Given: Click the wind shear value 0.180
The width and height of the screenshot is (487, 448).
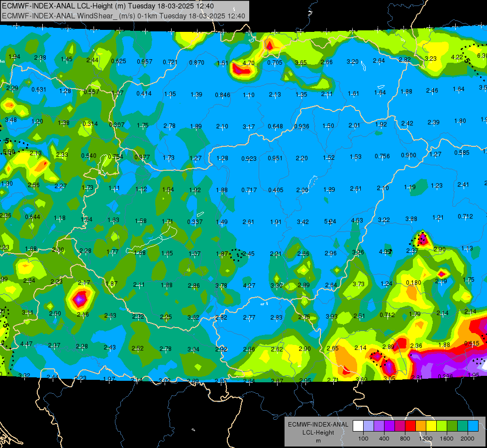Looking at the screenshot, I should 414,283.
